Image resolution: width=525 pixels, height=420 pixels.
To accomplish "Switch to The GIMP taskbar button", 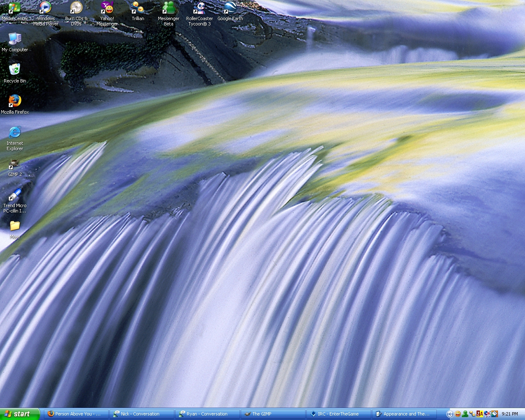I will (x=273, y=414).
